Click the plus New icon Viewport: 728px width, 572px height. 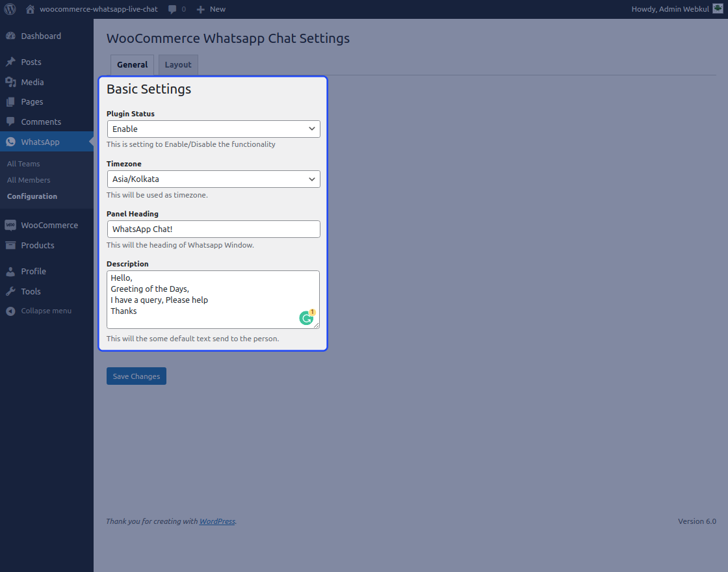201,9
